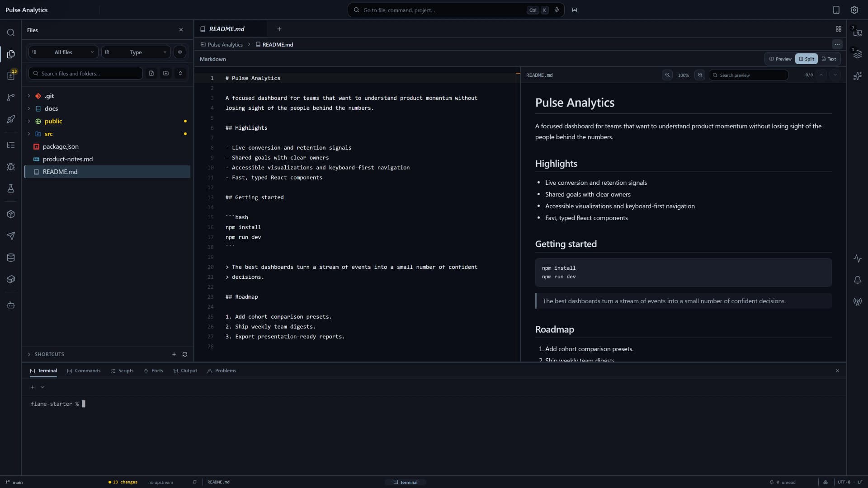868x488 pixels.
Task: Go to next preview search result
Action: pyautogui.click(x=835, y=75)
